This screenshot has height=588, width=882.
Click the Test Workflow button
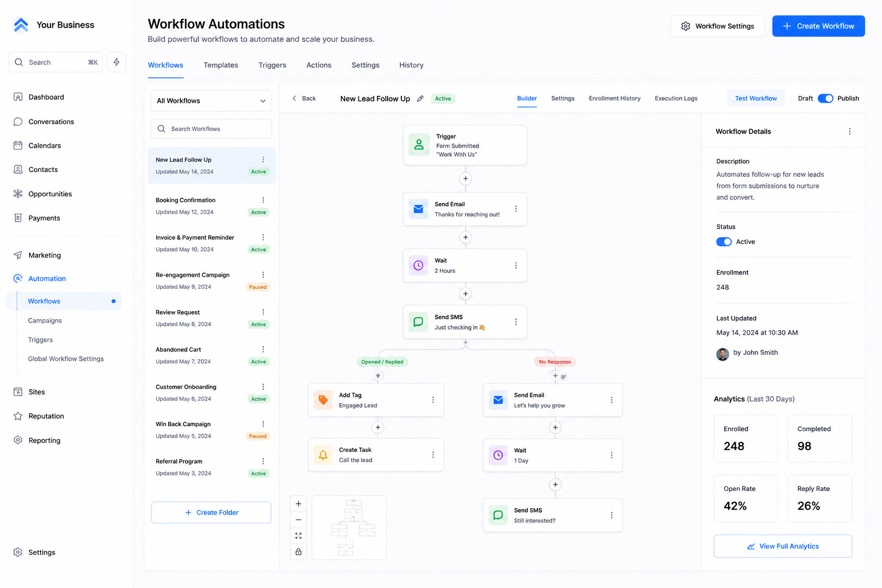tap(756, 99)
